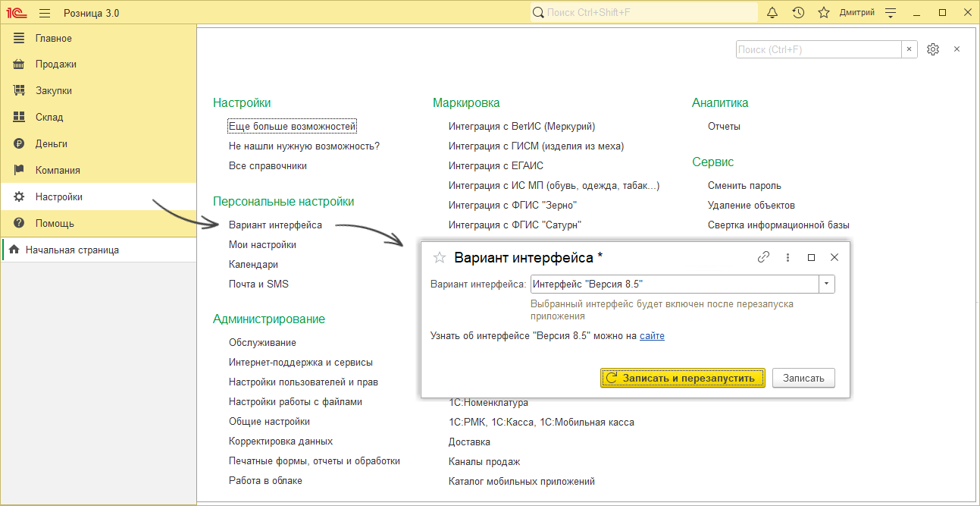
Task: Close the settings panel with X
Action: tap(957, 49)
